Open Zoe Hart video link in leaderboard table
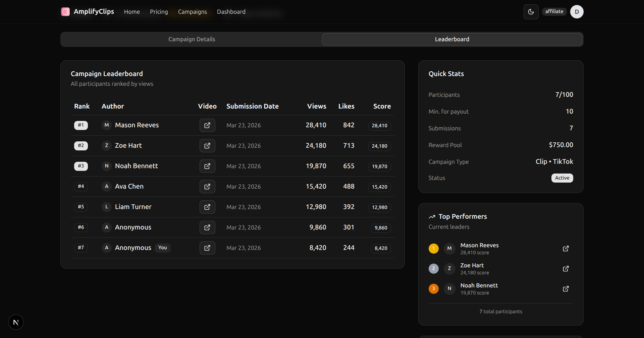Viewport: 644px width, 338px height. (x=207, y=146)
